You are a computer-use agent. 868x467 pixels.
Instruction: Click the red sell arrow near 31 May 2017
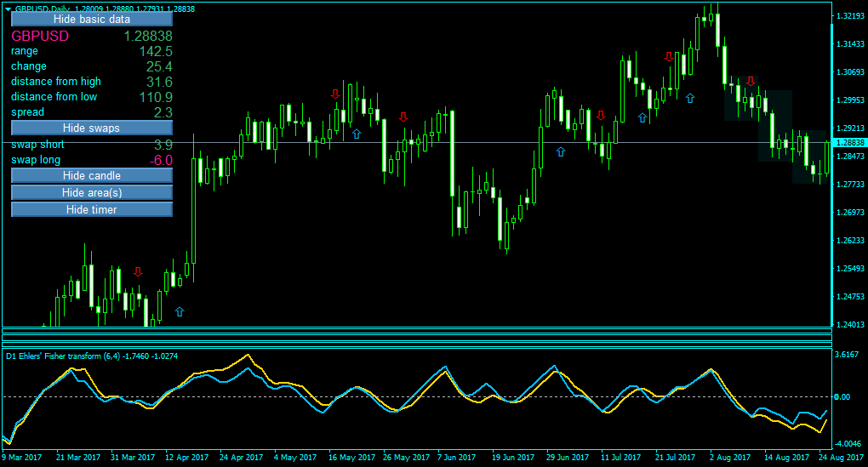(x=403, y=117)
